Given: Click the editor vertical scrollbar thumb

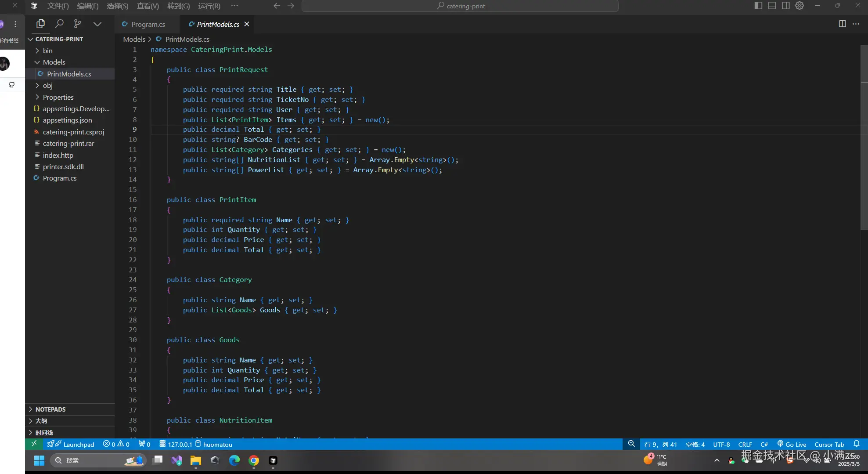Looking at the screenshot, I should (864, 136).
